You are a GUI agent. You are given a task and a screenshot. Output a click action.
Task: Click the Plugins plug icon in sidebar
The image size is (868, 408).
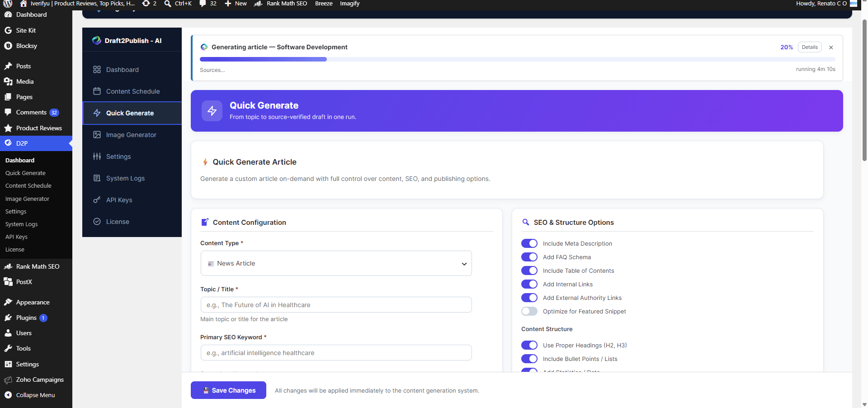coord(8,318)
